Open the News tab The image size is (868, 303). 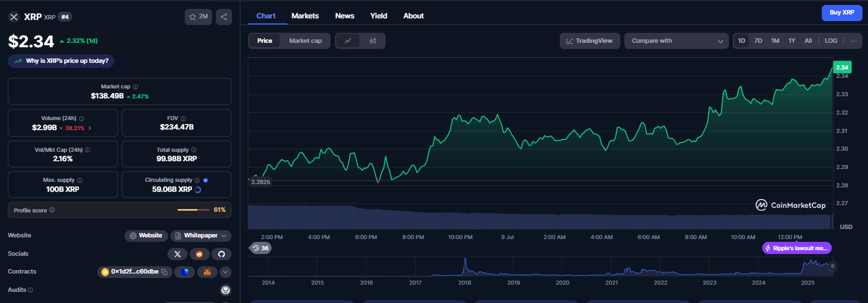(x=344, y=16)
